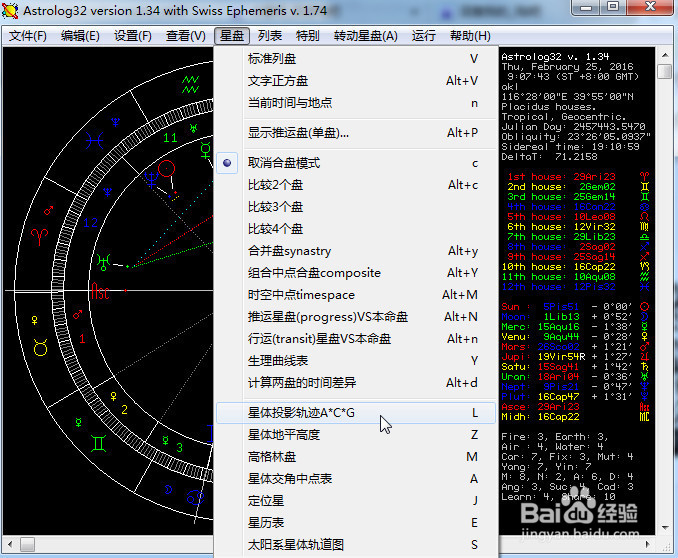Click the green Mercury symbol near house 11

[206, 149]
